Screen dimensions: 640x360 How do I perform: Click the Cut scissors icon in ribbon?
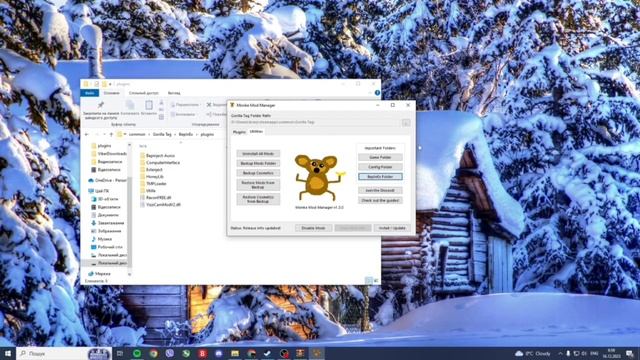point(161,103)
